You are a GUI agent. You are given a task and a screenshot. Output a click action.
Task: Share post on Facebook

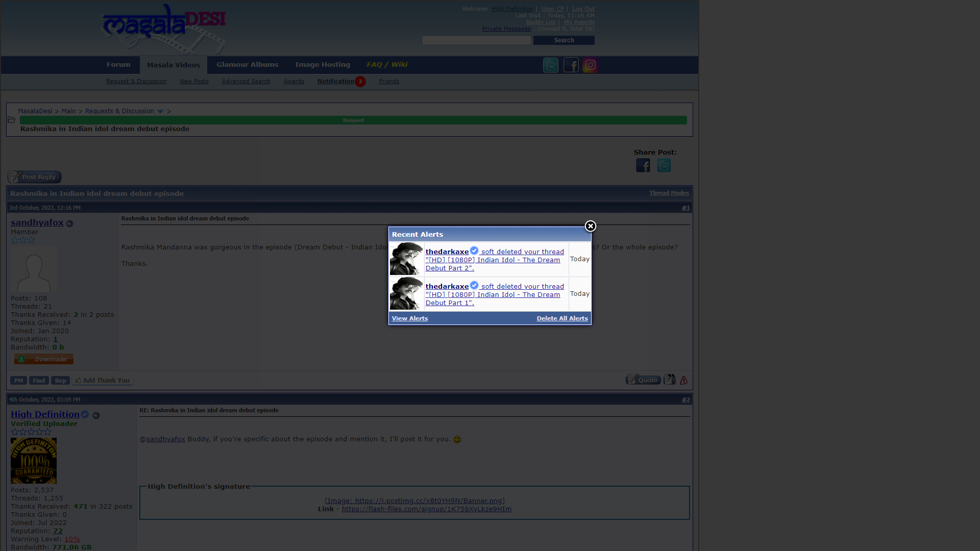[x=643, y=165]
